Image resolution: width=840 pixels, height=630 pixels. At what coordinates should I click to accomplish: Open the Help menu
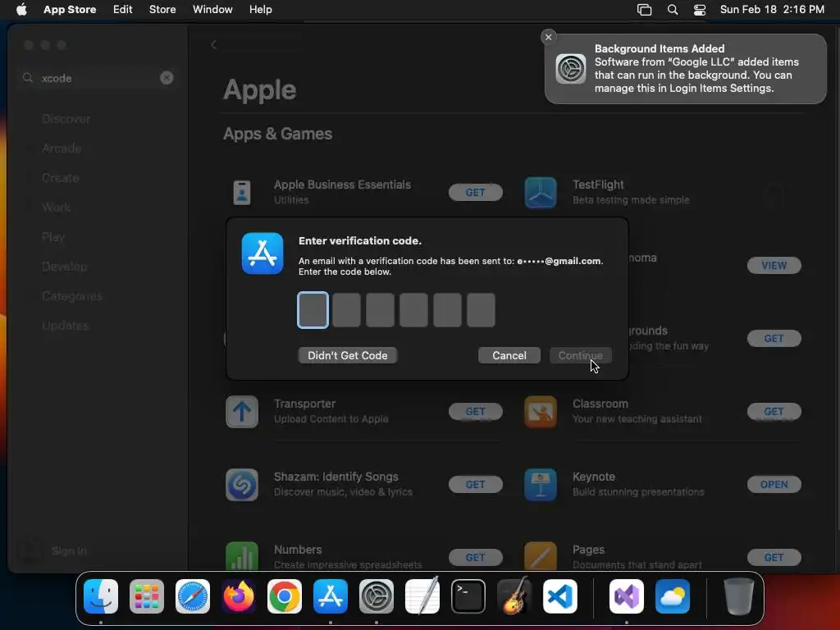260,10
